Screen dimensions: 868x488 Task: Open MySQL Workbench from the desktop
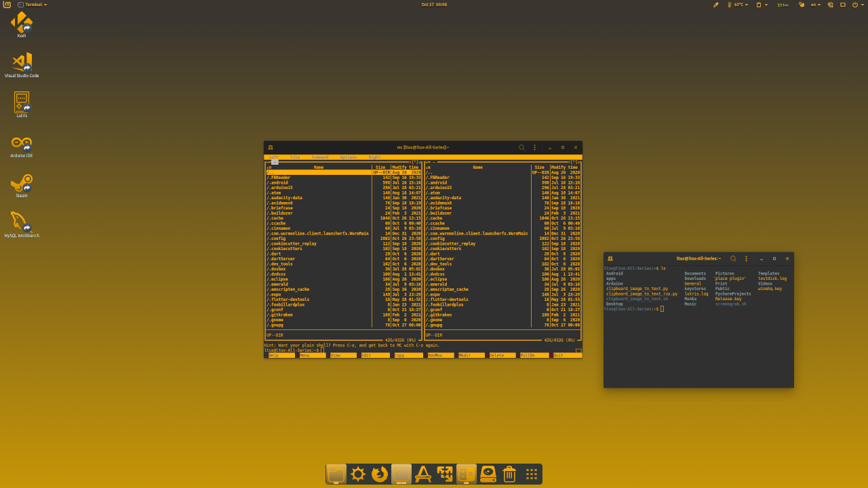tap(21, 224)
